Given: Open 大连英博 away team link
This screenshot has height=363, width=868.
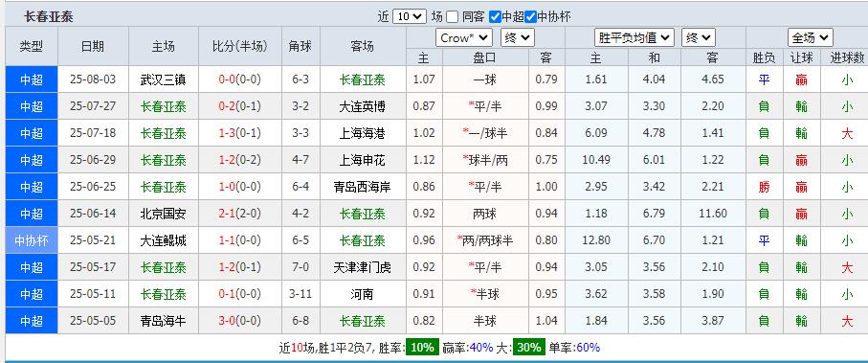Looking at the screenshot, I should [362, 106].
